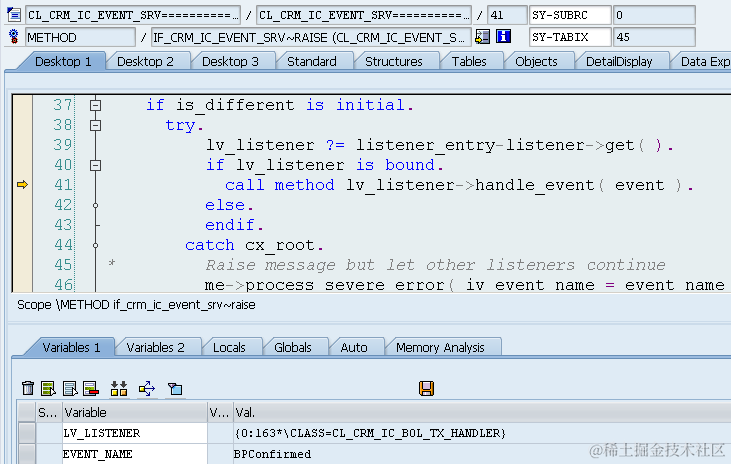The width and height of the screenshot is (731, 464).
Task: Click 'listener_entry-listener->get' in code line 39
Action: [495, 145]
